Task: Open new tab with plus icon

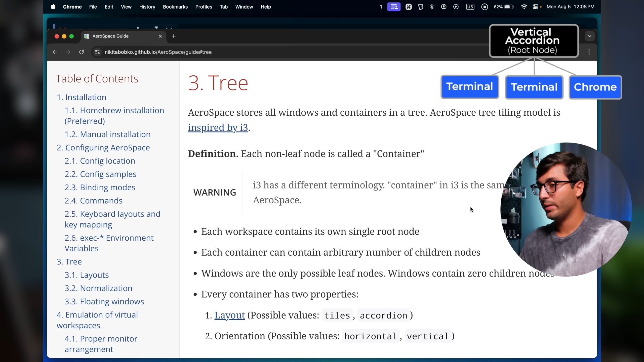Action: (x=174, y=36)
